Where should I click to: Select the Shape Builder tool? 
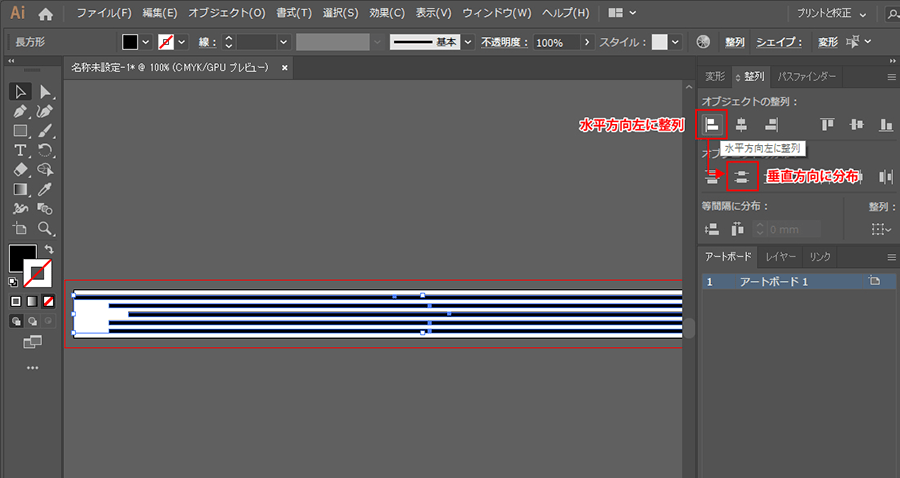(x=45, y=170)
